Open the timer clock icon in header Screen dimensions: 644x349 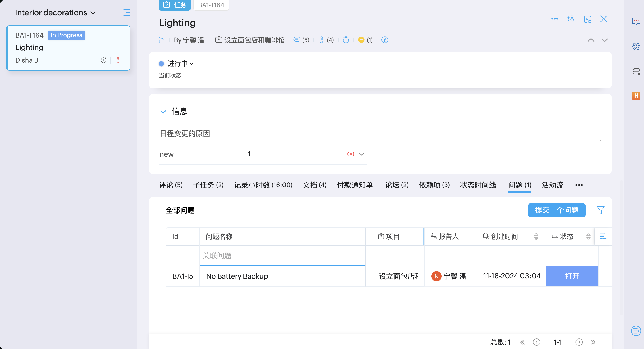pyautogui.click(x=346, y=40)
